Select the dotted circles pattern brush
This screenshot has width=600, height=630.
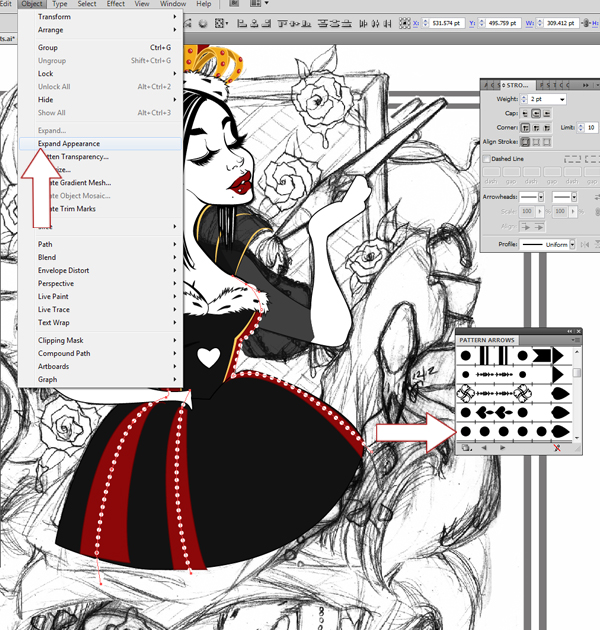pos(513,432)
